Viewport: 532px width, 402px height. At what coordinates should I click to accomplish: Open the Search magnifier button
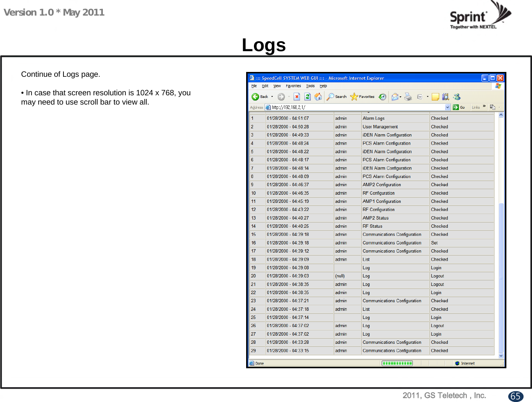336,97
